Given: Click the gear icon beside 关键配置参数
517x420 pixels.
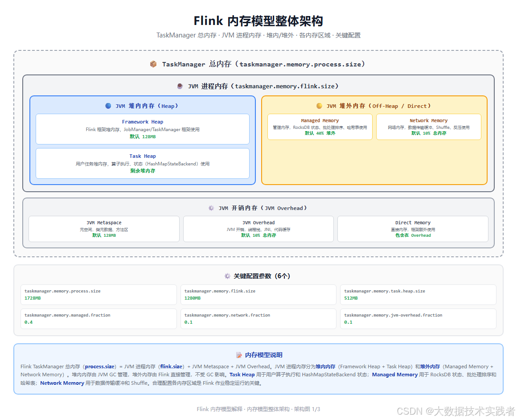Looking at the screenshot, I should point(227,276).
